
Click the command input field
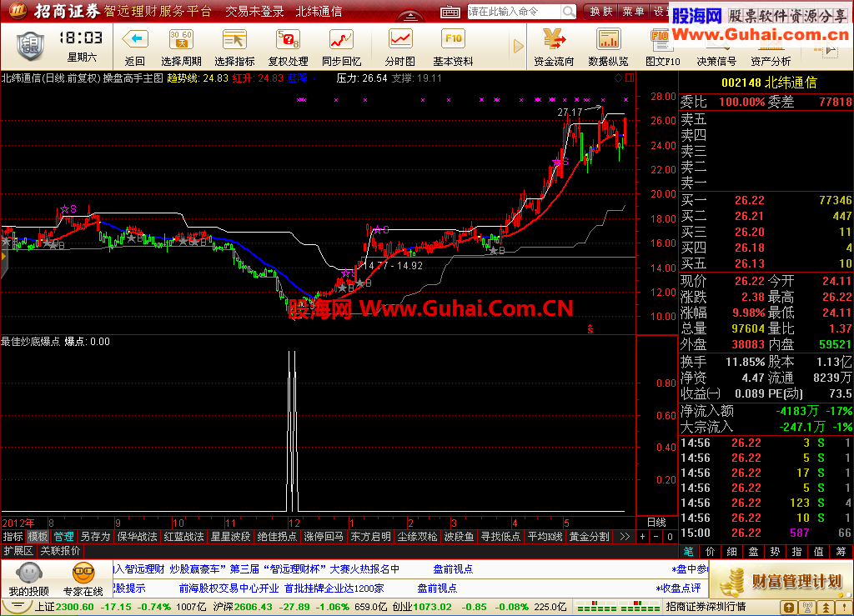click(x=515, y=12)
